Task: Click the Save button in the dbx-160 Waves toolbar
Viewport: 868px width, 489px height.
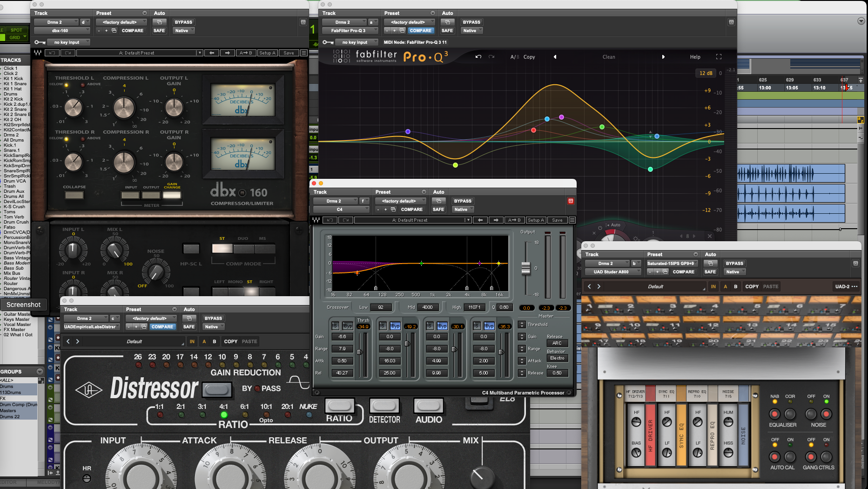Action: pos(289,53)
